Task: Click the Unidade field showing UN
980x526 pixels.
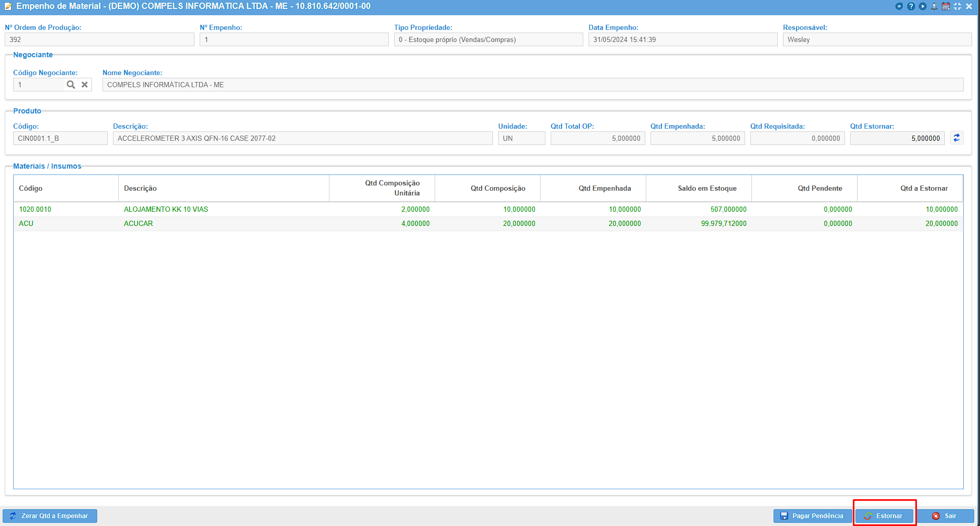Action: click(x=522, y=138)
